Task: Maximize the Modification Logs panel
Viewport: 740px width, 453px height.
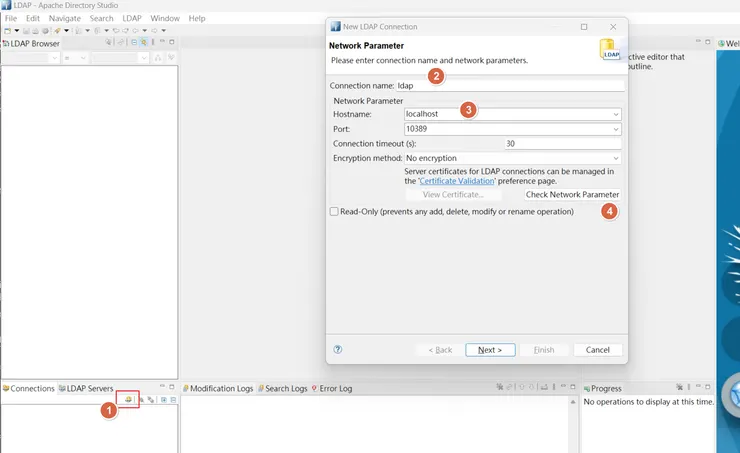Action: click(573, 387)
